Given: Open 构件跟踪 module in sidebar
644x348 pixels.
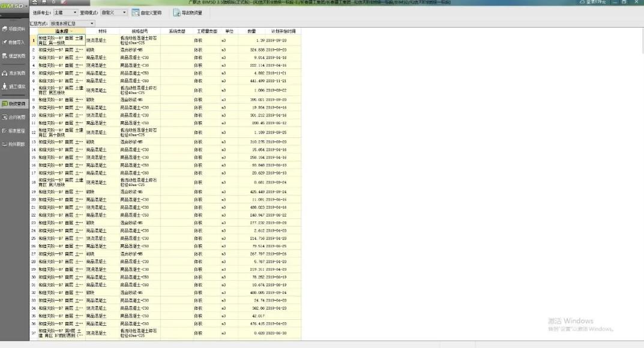Looking at the screenshot, I should pyautogui.click(x=14, y=145).
